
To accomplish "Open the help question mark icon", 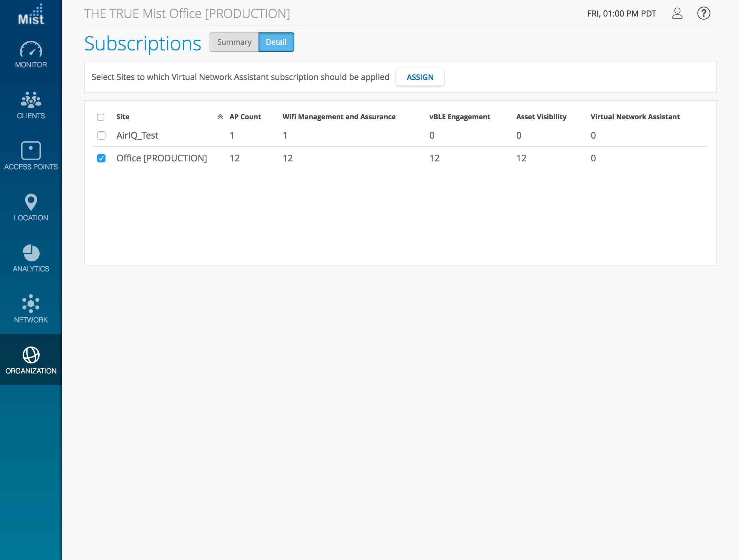I will pyautogui.click(x=703, y=13).
